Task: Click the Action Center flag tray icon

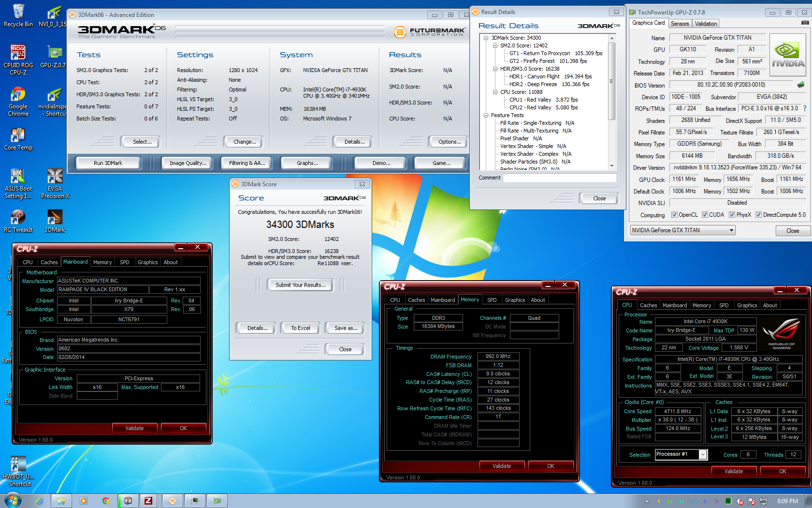Action: coord(751,501)
